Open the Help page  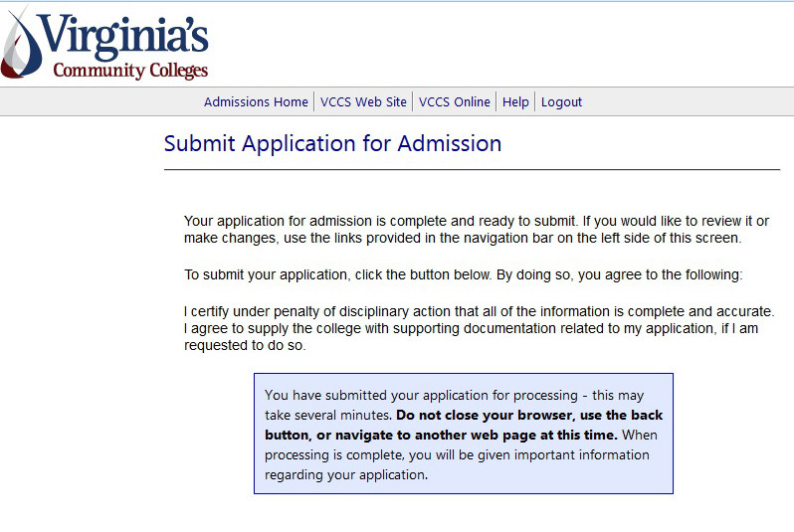pos(515,102)
